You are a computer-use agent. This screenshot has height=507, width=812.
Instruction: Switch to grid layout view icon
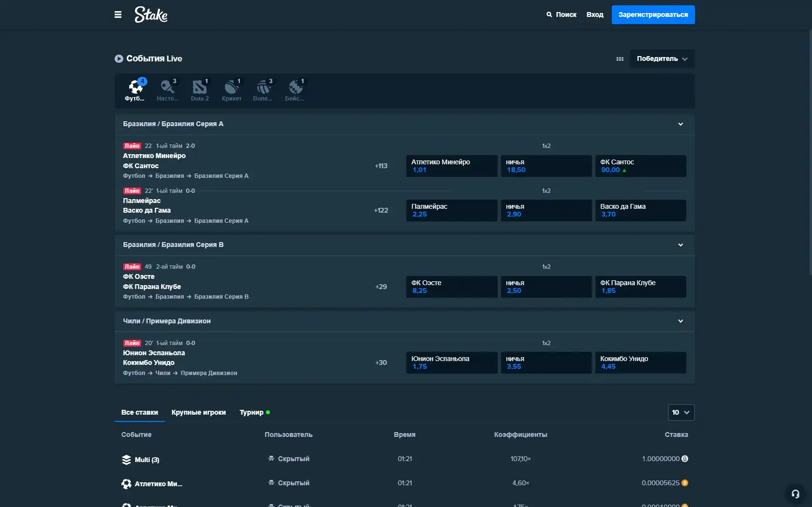[x=620, y=59]
